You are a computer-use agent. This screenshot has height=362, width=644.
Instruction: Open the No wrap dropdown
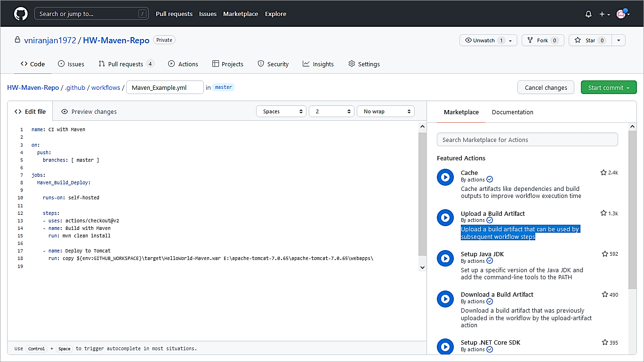(x=386, y=111)
